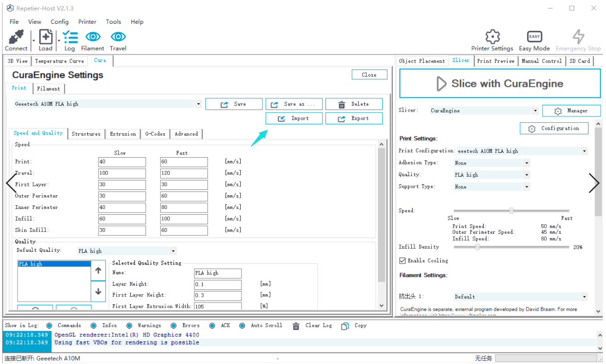Open the G-Codes tab
606x364 pixels.
156,134
